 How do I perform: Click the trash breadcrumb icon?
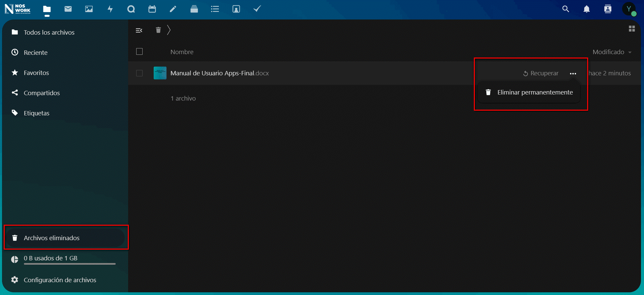point(158,30)
